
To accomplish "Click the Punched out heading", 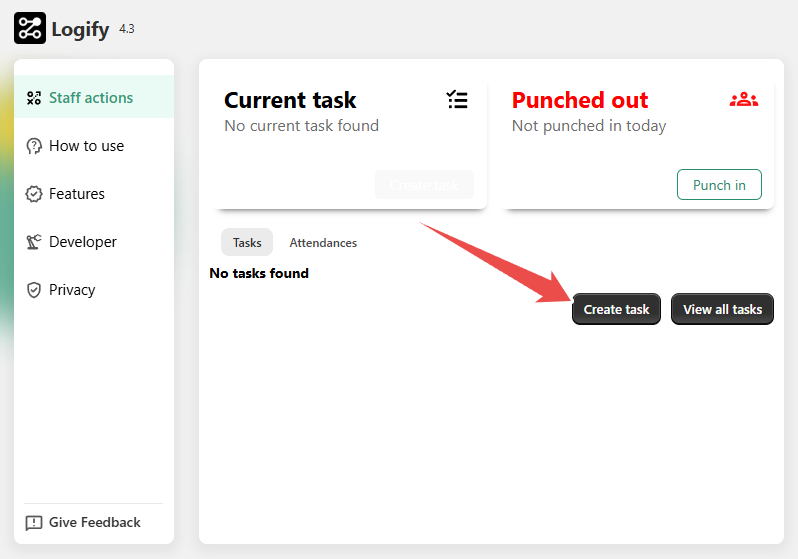I will click(580, 100).
